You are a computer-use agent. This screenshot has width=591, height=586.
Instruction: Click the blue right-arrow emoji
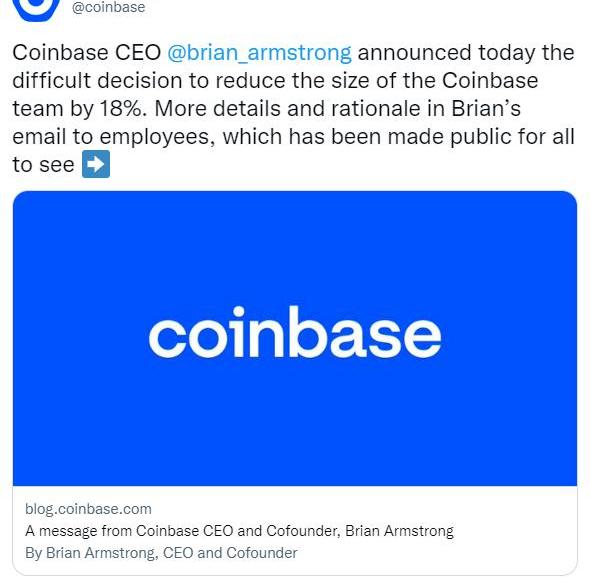point(96,164)
